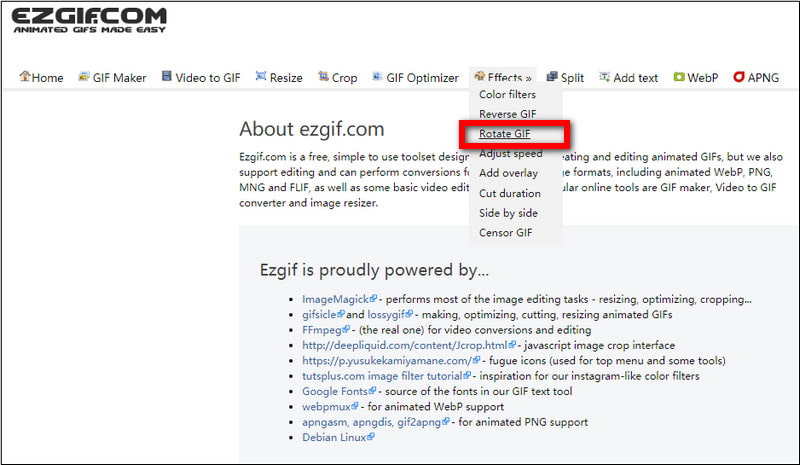Viewport: 800px width, 465px height.
Task: Click the Add text icon
Action: [604, 77]
